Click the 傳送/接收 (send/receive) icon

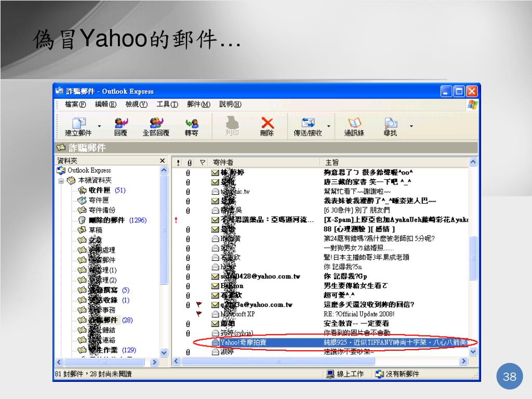308,126
